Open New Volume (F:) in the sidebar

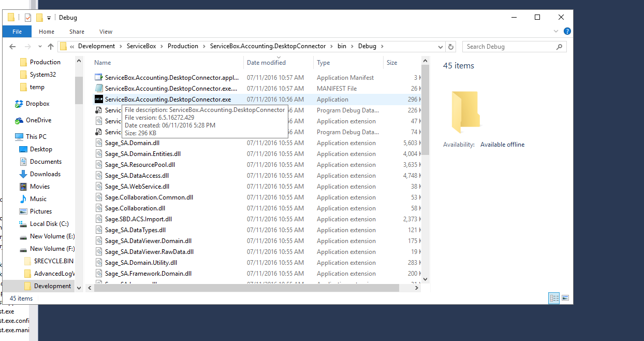(52, 249)
